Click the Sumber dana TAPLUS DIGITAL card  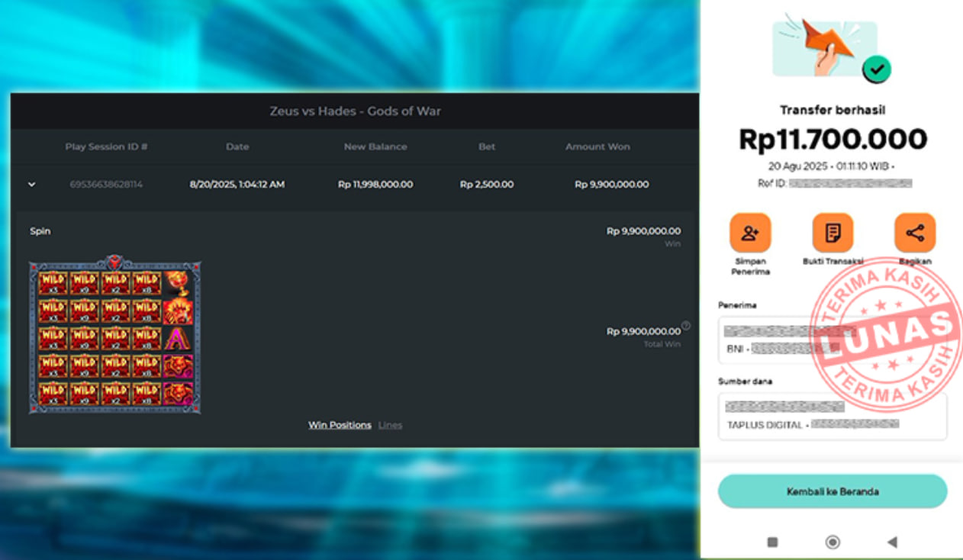[833, 416]
